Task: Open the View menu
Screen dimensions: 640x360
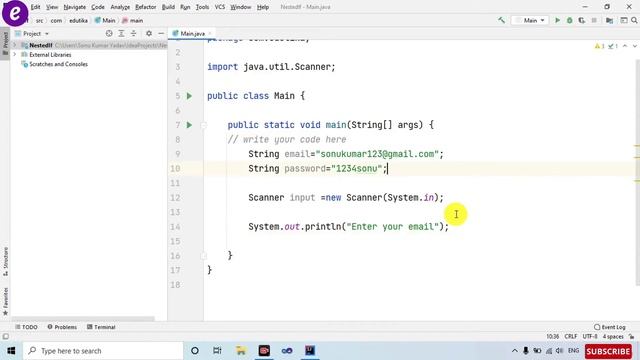Action: [x=52, y=7]
